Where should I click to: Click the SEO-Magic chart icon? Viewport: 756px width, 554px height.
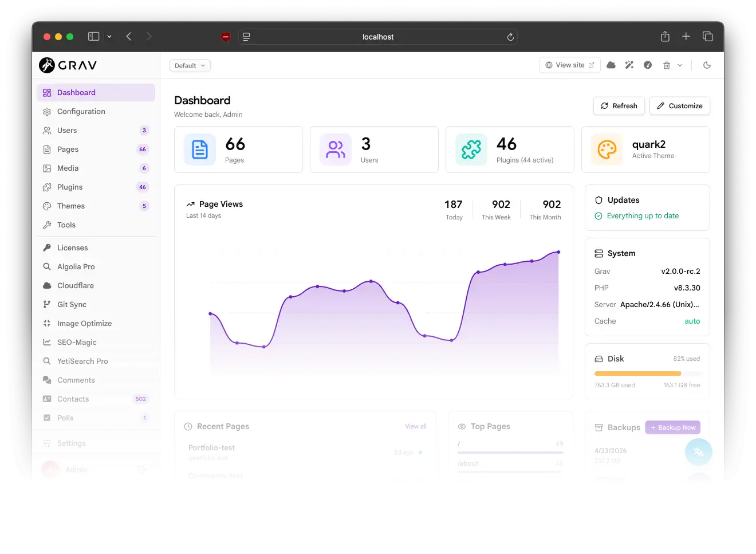(47, 343)
